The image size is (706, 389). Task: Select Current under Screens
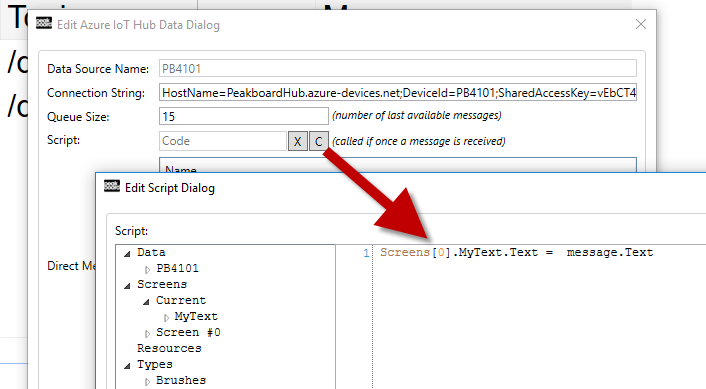click(x=181, y=300)
